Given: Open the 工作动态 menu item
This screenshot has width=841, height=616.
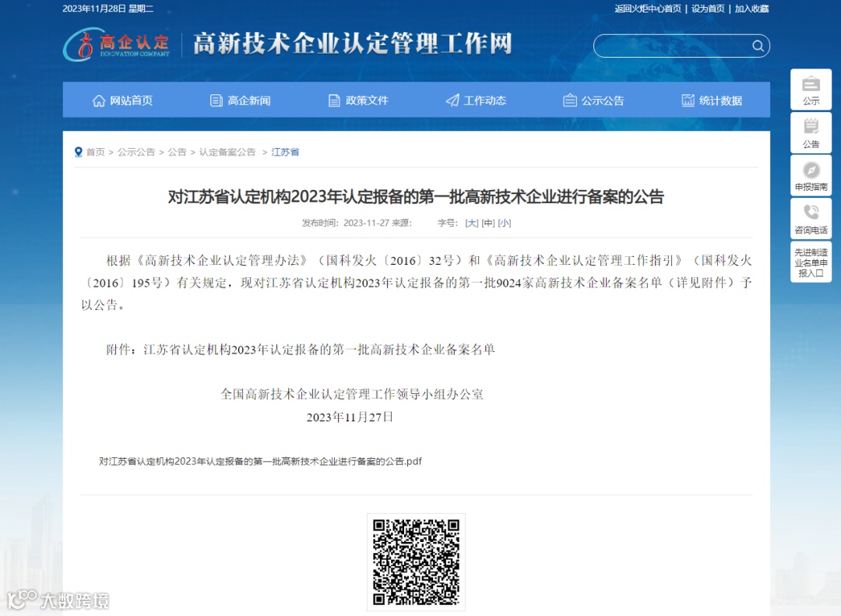Looking at the screenshot, I should pos(485,100).
